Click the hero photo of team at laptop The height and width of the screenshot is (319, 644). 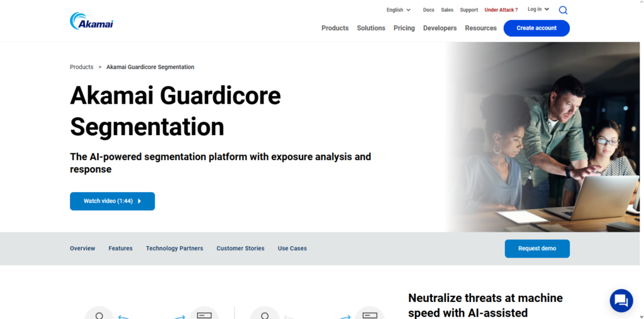click(x=543, y=137)
